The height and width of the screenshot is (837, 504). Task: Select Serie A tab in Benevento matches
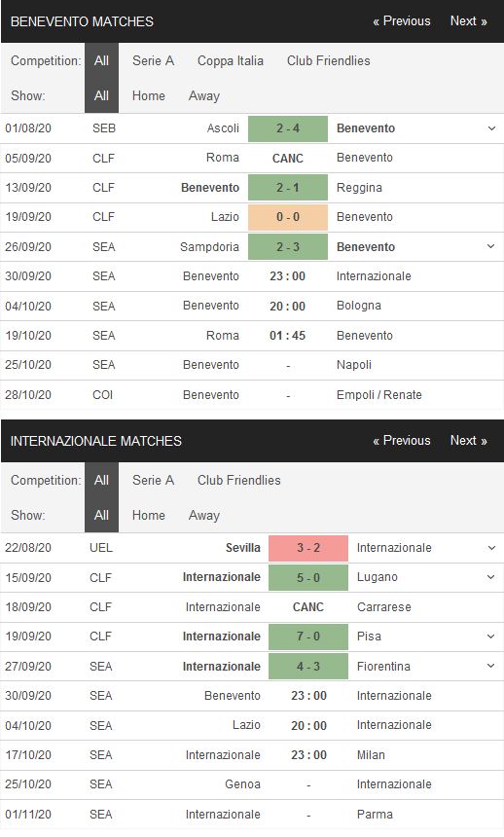153,61
